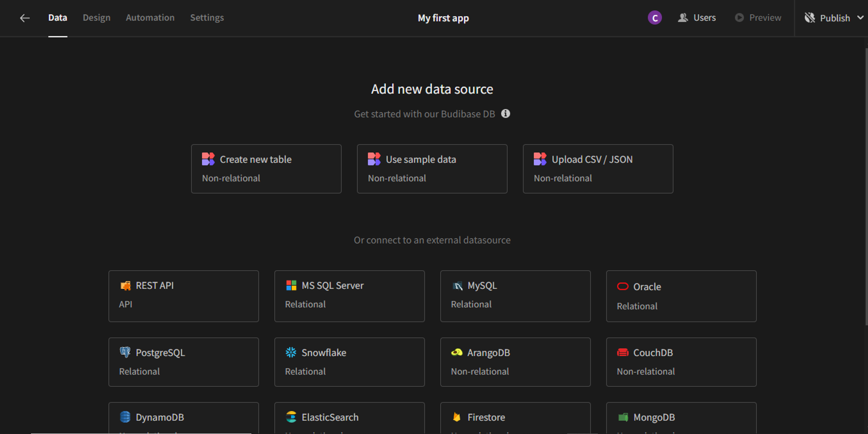Click the Preview button label

(x=765, y=18)
